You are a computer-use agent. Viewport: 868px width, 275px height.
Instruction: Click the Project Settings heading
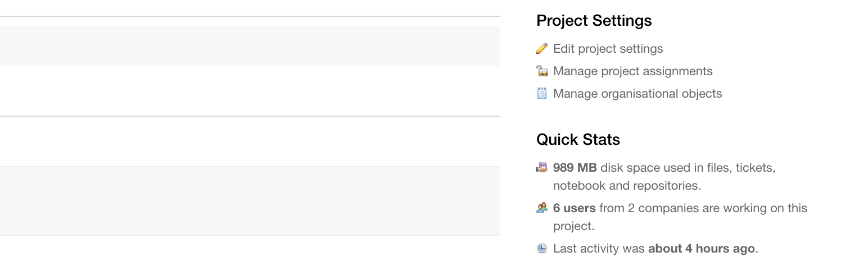tap(594, 21)
